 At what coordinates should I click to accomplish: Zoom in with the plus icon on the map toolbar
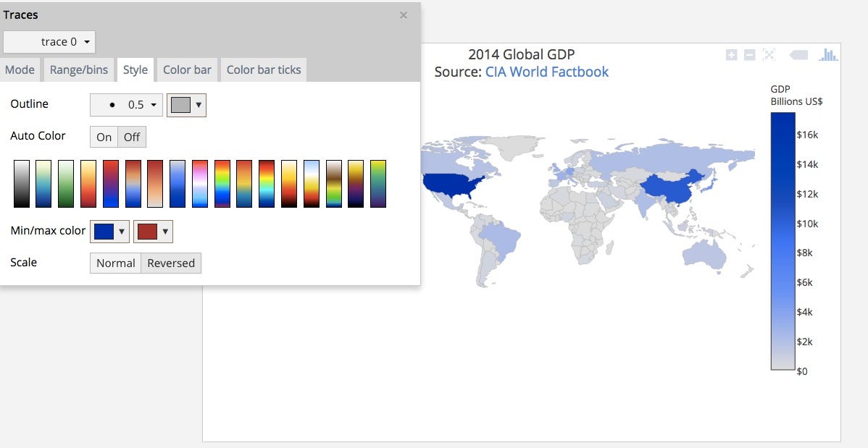click(x=731, y=55)
